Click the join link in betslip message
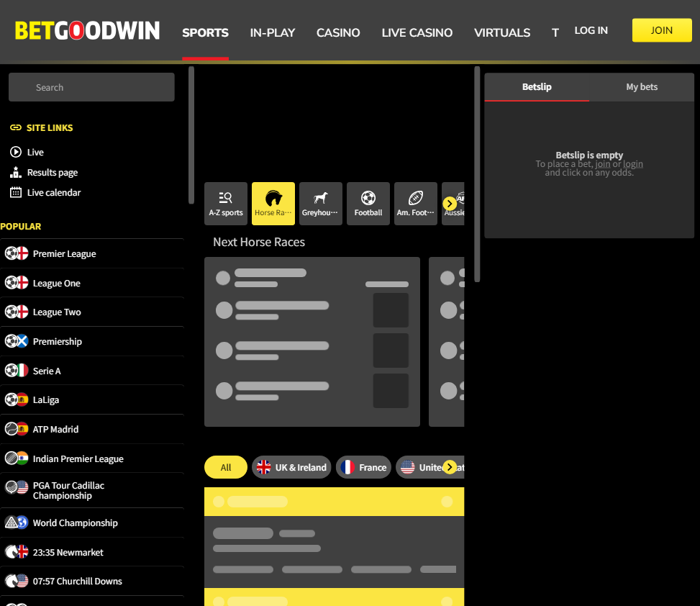The height and width of the screenshot is (606, 700). [x=603, y=164]
